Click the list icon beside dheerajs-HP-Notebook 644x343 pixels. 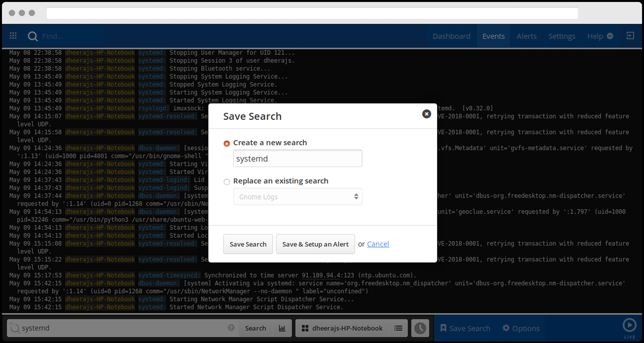(398, 328)
